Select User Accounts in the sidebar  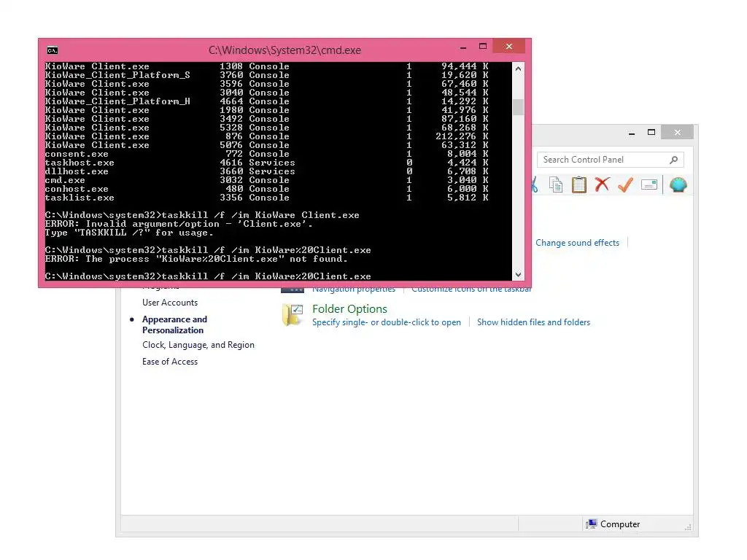point(169,303)
